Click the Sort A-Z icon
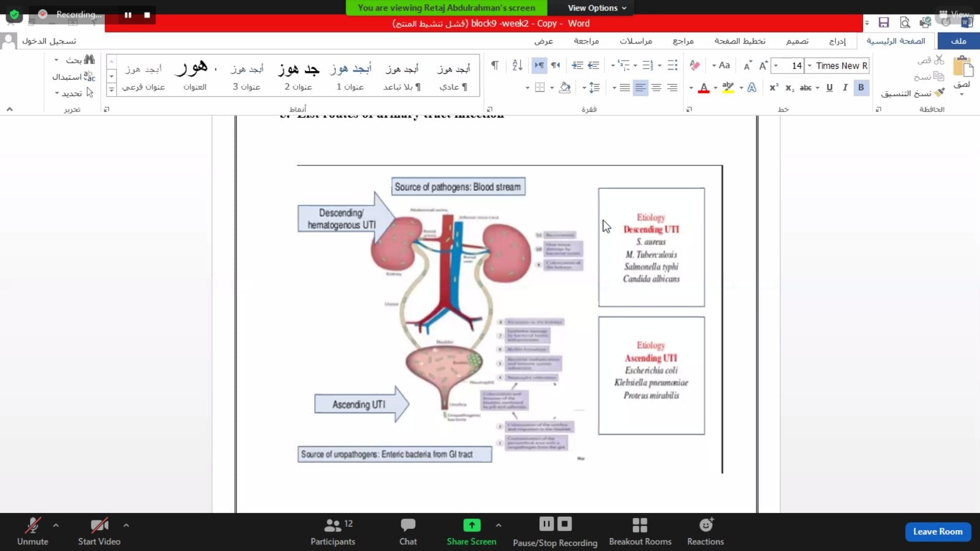Image resolution: width=980 pixels, height=551 pixels. click(x=517, y=66)
